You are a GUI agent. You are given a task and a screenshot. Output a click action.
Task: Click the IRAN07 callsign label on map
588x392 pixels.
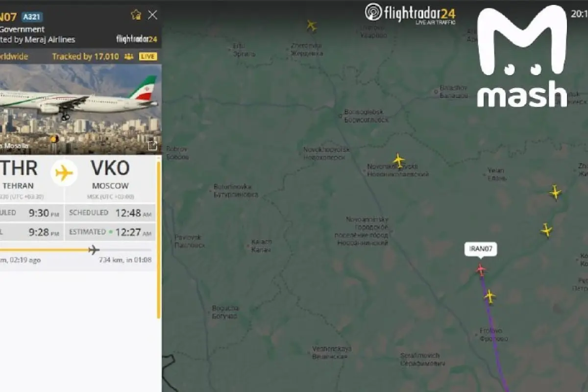tap(481, 249)
